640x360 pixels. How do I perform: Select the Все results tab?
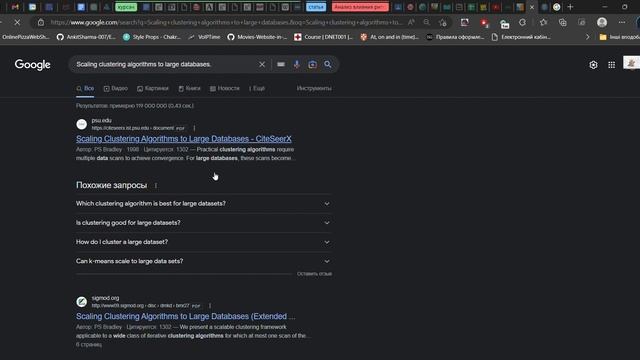coord(85,89)
